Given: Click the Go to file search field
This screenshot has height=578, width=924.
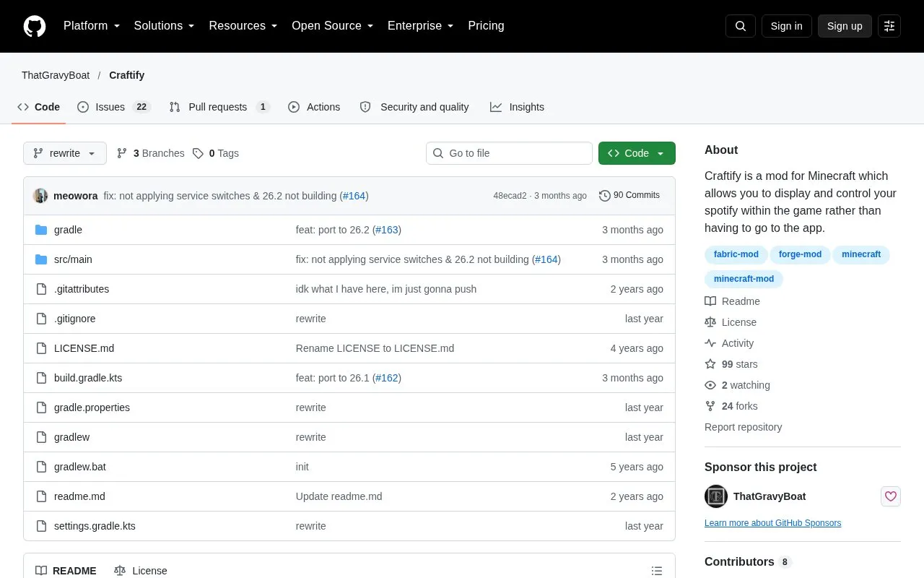Looking at the screenshot, I should [509, 153].
